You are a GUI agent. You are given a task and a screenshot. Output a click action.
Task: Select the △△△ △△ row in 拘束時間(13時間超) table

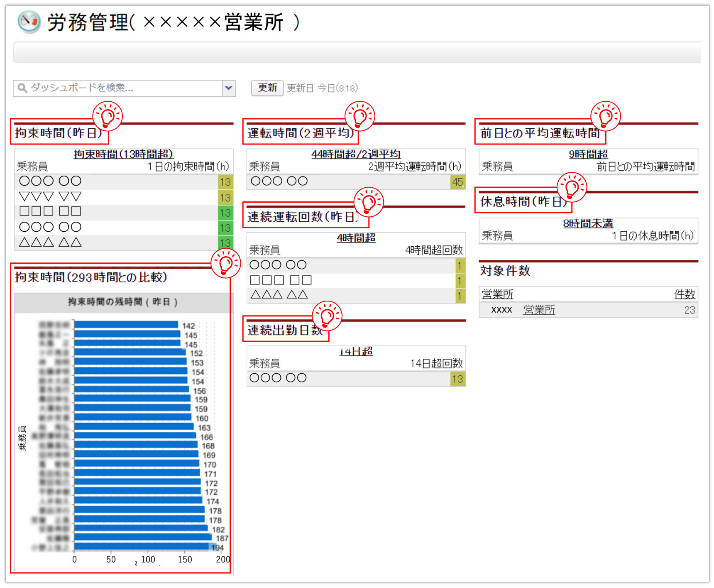tap(124, 243)
